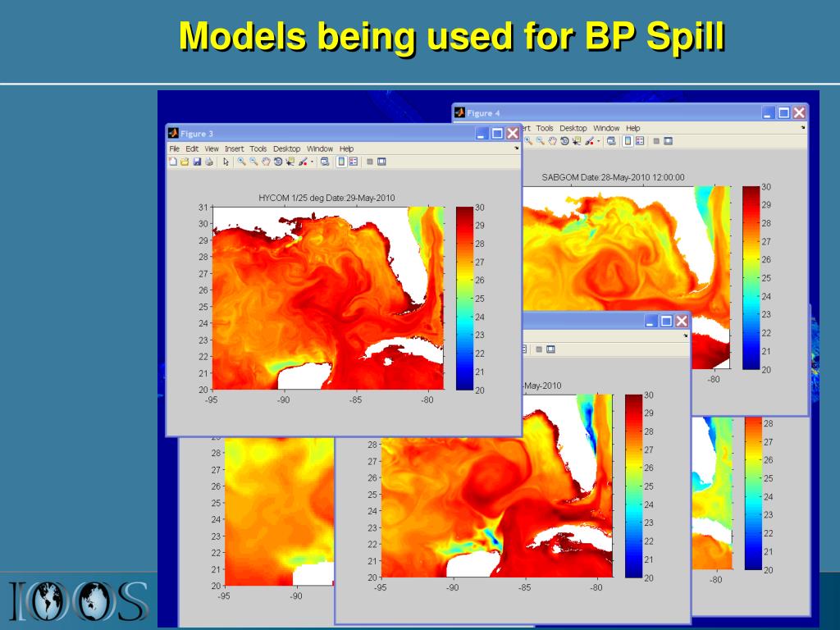Click the SABGOM Date:28-May-2010 plot title

pos(613,177)
